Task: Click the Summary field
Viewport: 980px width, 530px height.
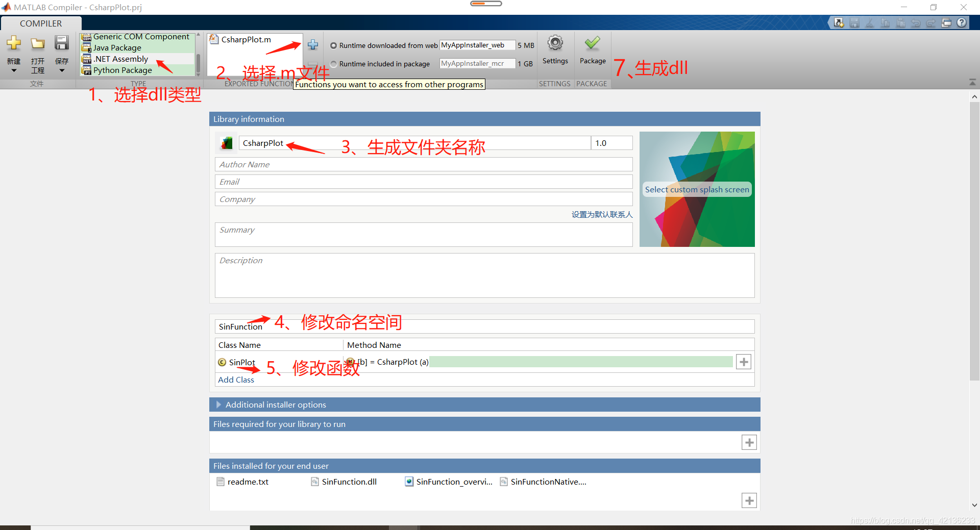Action: pyautogui.click(x=424, y=235)
